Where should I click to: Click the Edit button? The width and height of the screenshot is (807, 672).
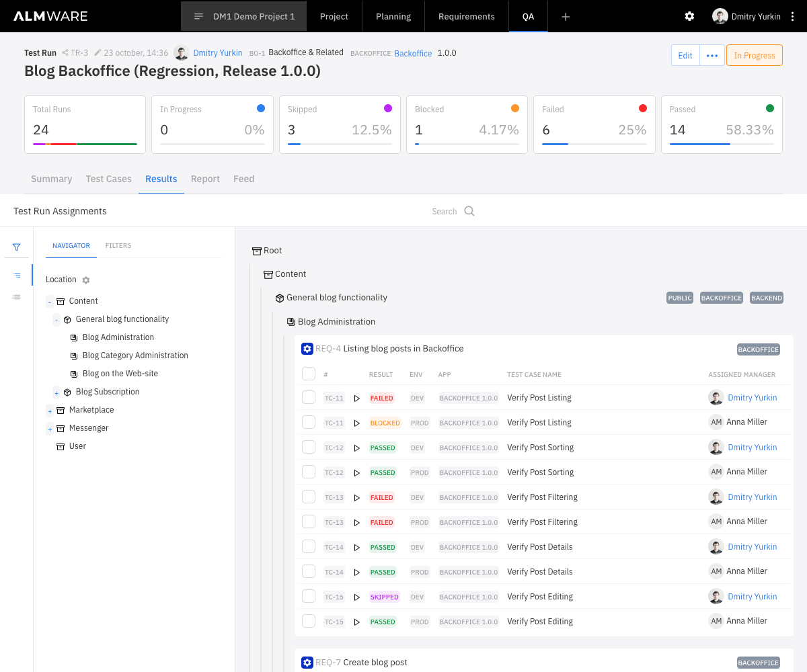tap(685, 55)
